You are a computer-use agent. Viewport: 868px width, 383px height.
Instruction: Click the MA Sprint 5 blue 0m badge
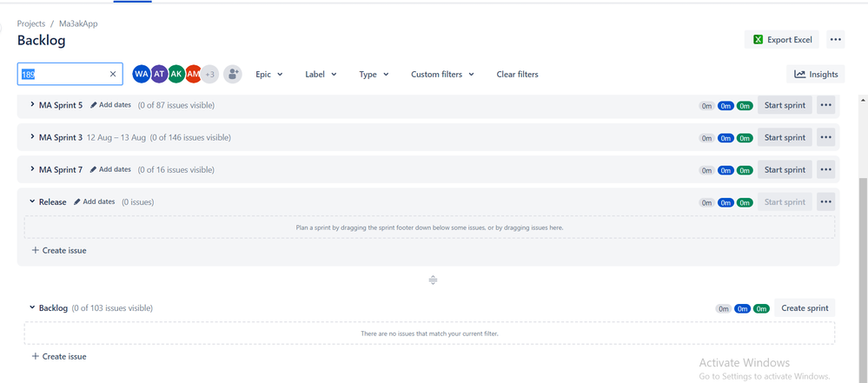point(726,106)
